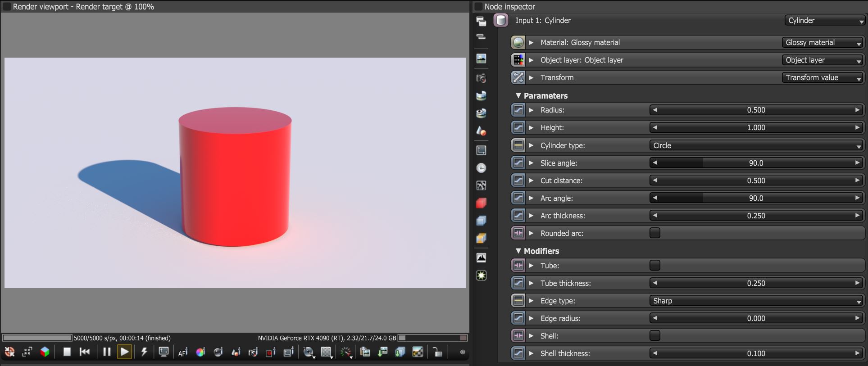Viewport: 868px width, 366px height.
Task: Toggle the Shell checkbox on
Action: [x=655, y=336]
